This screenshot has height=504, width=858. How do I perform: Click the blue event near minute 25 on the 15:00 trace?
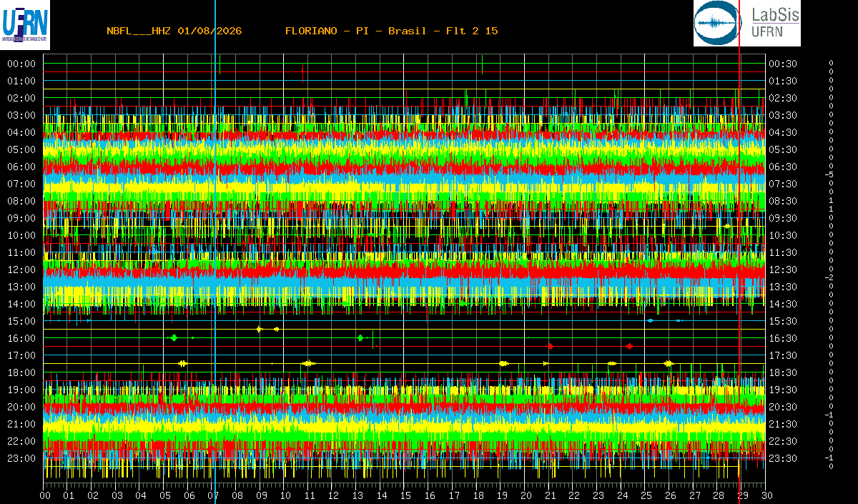(650, 320)
